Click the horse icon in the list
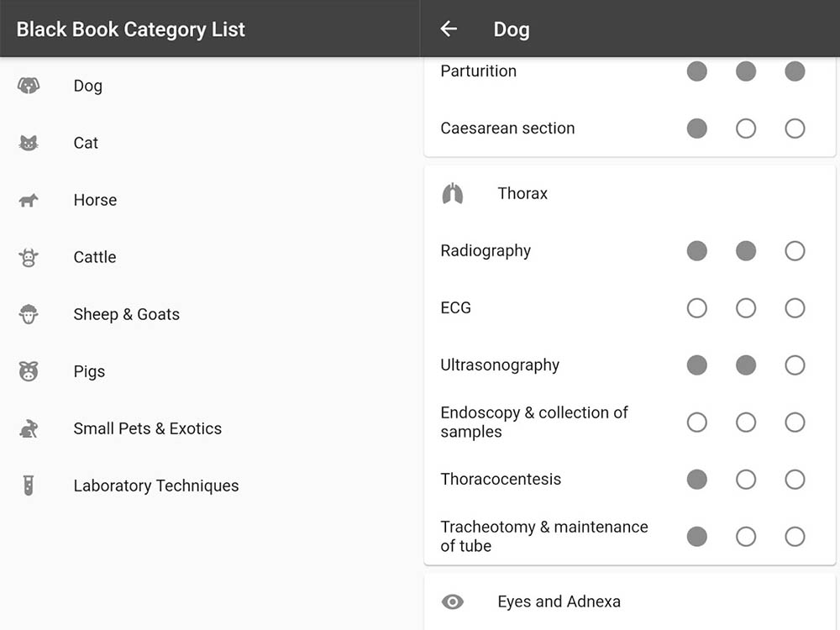 pos(29,200)
